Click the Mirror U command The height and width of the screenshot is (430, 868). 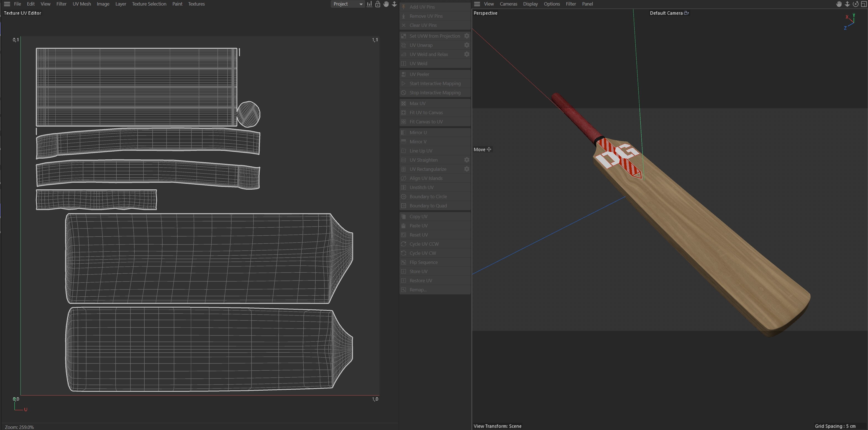418,133
